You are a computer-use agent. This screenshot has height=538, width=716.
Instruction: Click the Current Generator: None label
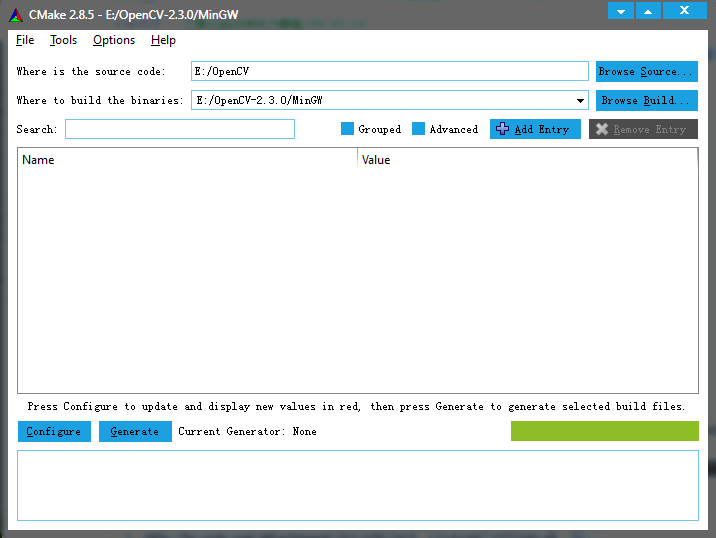pyautogui.click(x=247, y=432)
